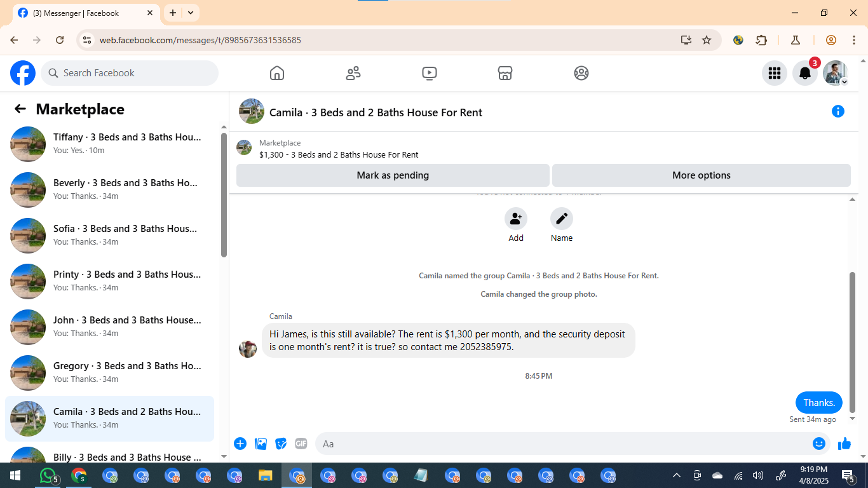The image size is (868, 488).
Task: Open Chrome three-dot menu
Action: point(854,40)
